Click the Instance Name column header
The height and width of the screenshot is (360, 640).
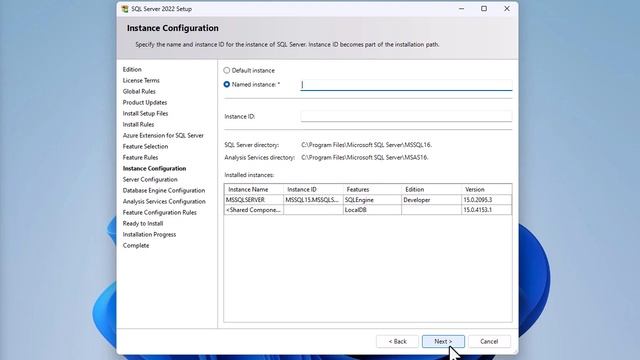point(254,189)
